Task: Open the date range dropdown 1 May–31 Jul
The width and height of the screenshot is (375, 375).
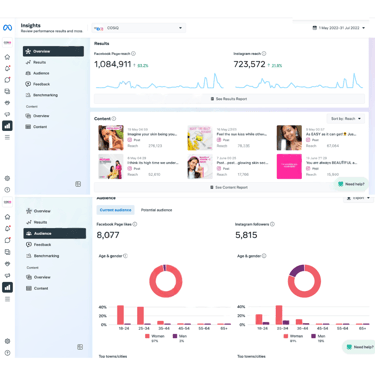Action: (339, 28)
